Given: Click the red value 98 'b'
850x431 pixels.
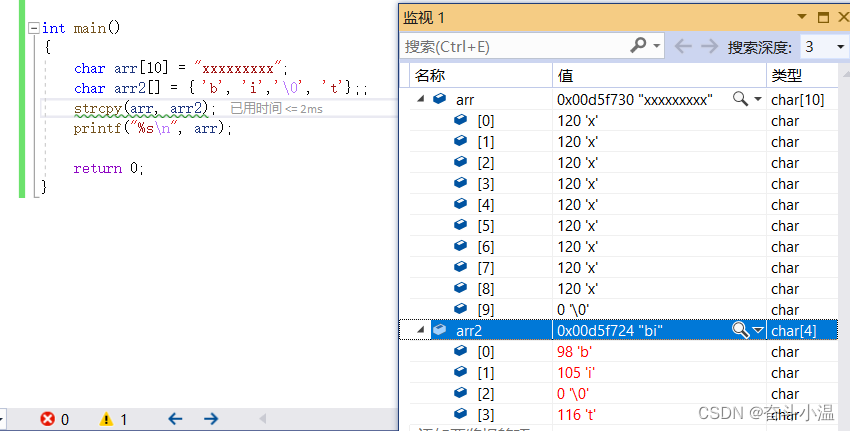Looking at the screenshot, I should click(x=574, y=352).
